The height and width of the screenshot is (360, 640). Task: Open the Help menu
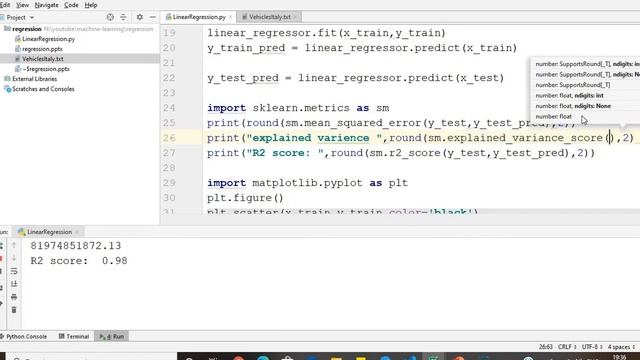click(x=91, y=5)
